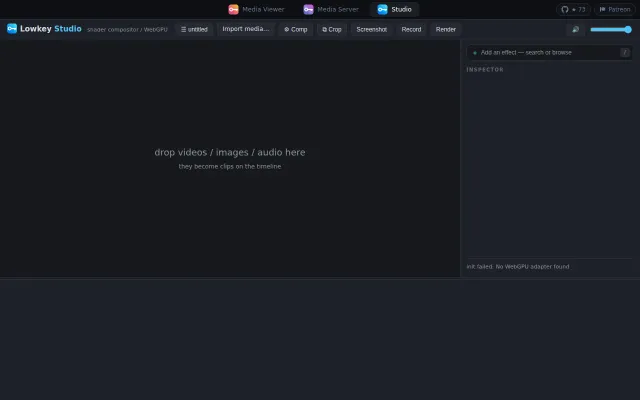
Task: Click the orange Media Viewer key icon
Action: pyautogui.click(x=233, y=9)
